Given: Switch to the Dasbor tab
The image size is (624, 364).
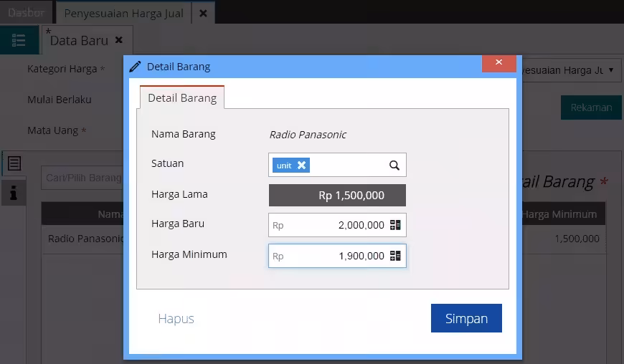Looking at the screenshot, I should point(26,13).
